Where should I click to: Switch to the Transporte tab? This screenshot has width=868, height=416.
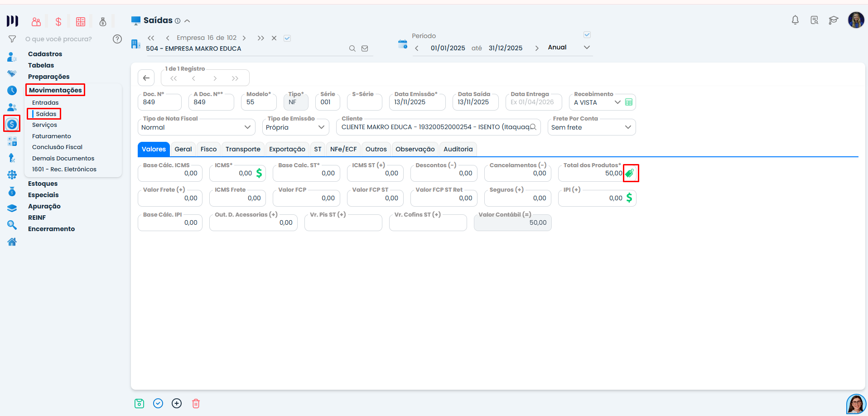pos(243,149)
